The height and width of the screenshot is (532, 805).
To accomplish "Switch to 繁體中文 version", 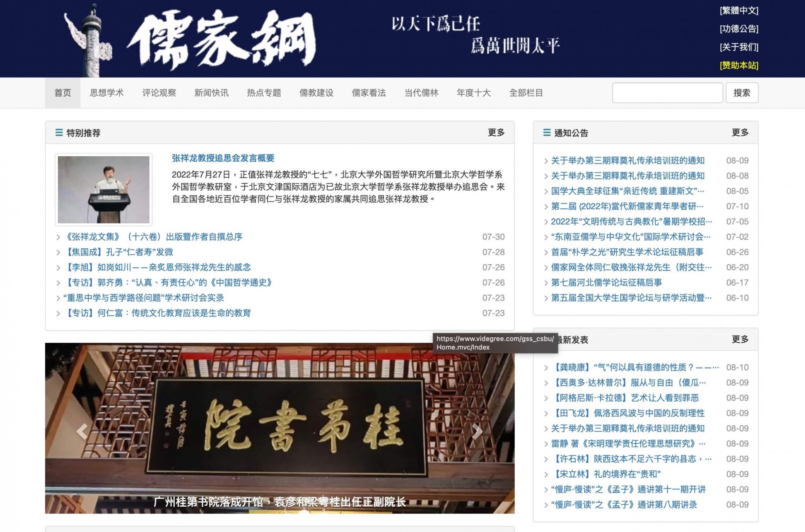I will point(739,11).
